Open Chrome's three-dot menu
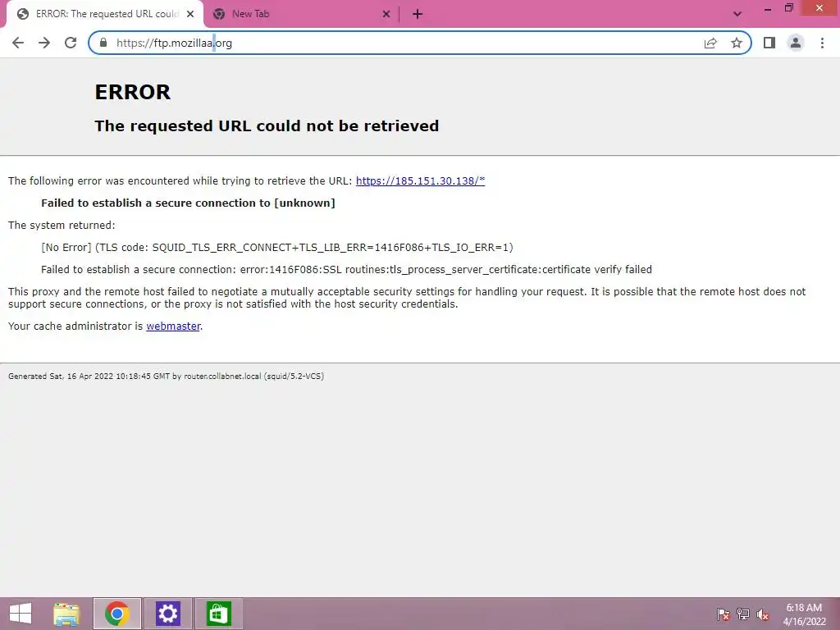Viewport: 840px width, 630px height. coord(822,43)
